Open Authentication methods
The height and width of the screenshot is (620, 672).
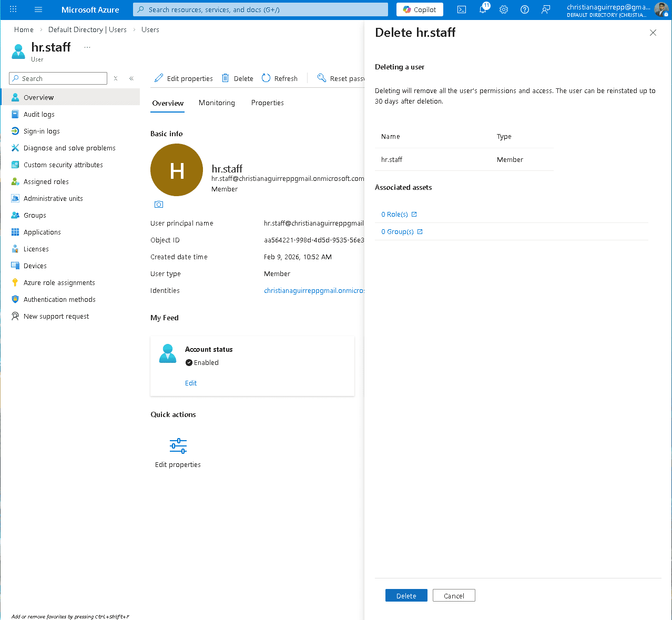point(59,299)
